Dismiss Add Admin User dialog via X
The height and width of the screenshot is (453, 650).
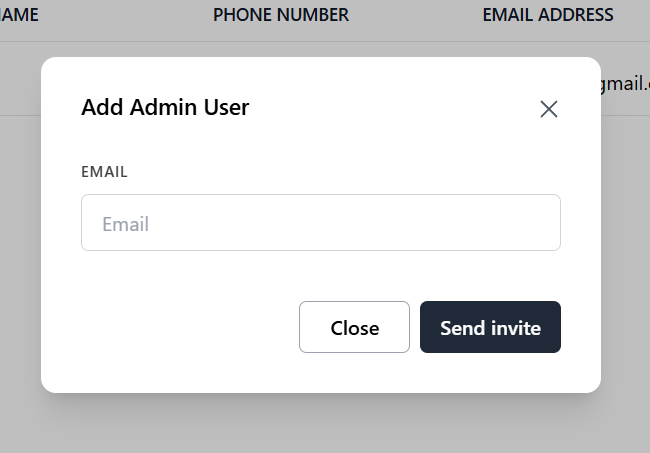click(x=548, y=109)
